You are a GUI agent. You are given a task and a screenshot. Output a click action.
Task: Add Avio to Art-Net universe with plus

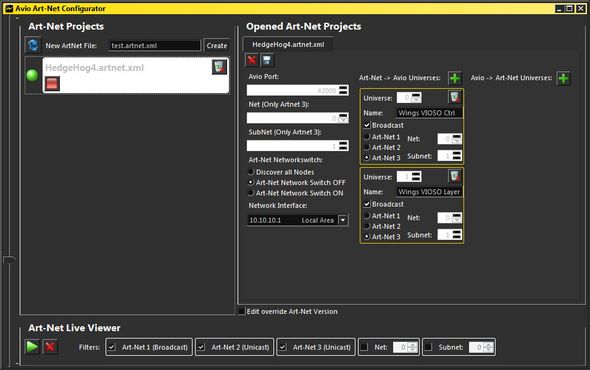click(x=563, y=78)
